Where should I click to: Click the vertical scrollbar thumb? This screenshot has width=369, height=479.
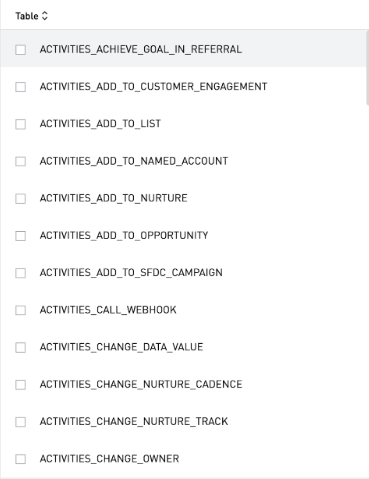pos(367,68)
